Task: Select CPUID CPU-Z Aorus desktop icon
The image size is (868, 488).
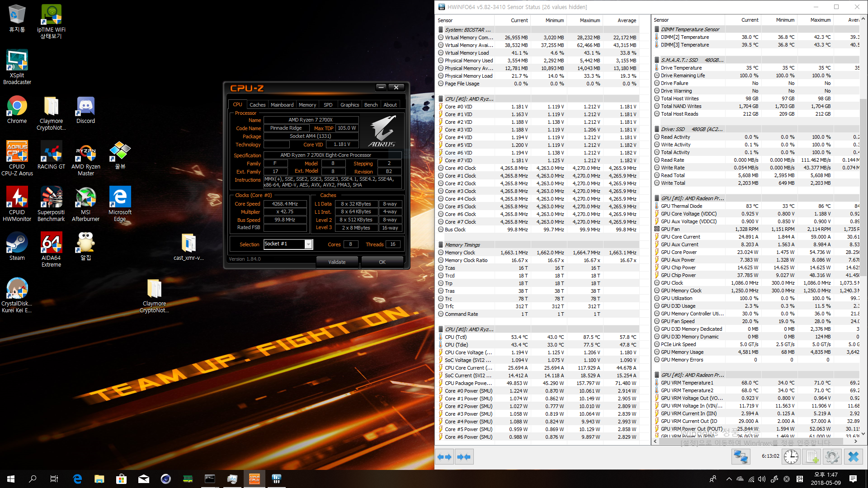Action: tap(17, 158)
